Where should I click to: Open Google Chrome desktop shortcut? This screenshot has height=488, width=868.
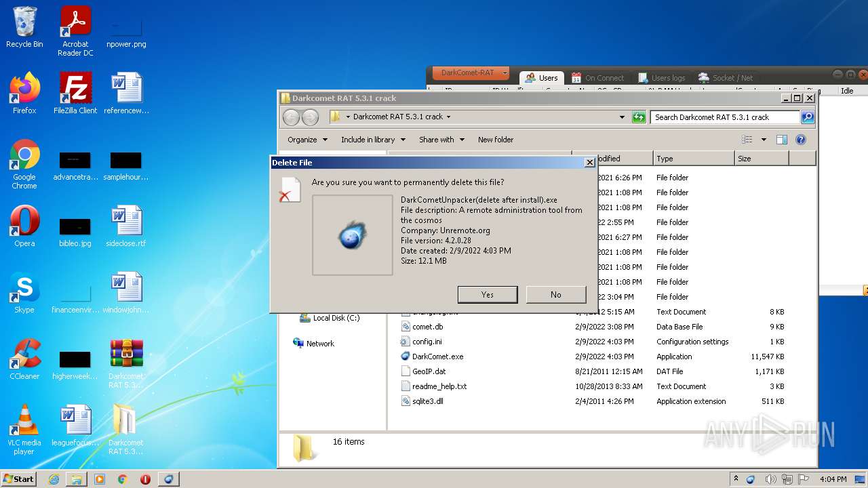(x=24, y=164)
